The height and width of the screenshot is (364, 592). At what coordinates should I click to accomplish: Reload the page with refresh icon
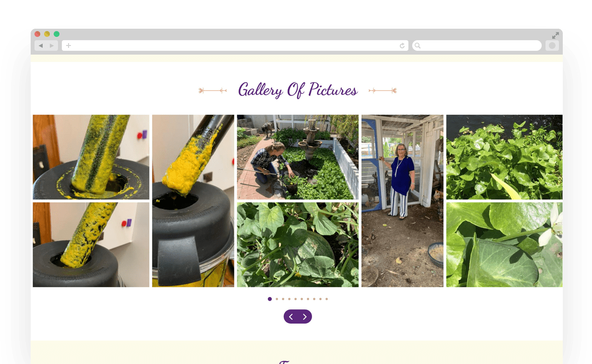point(402,45)
